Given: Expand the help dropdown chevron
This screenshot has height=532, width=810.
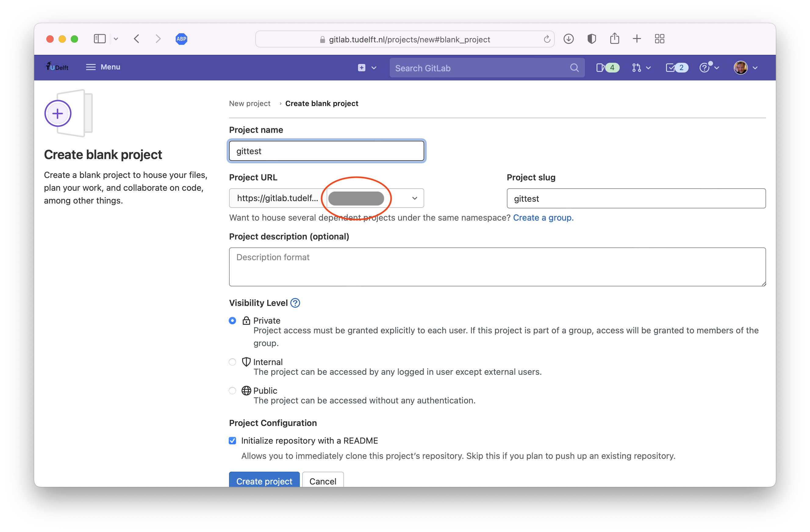Looking at the screenshot, I should click(x=717, y=68).
